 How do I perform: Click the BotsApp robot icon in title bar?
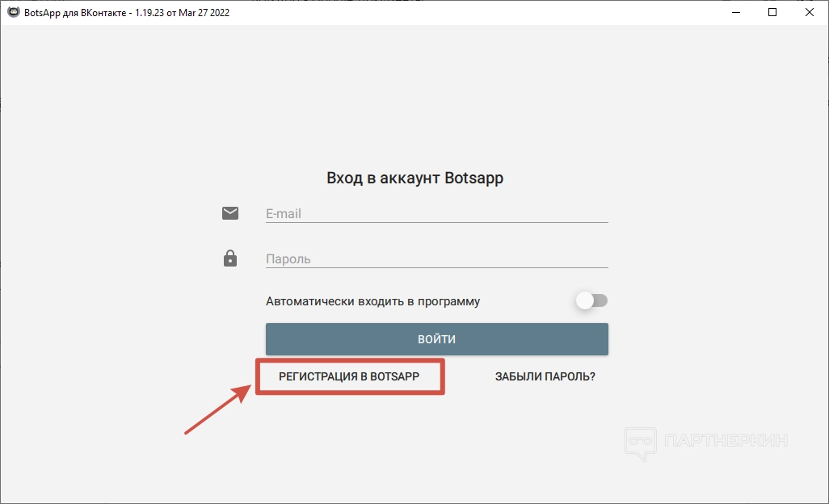click(13, 12)
